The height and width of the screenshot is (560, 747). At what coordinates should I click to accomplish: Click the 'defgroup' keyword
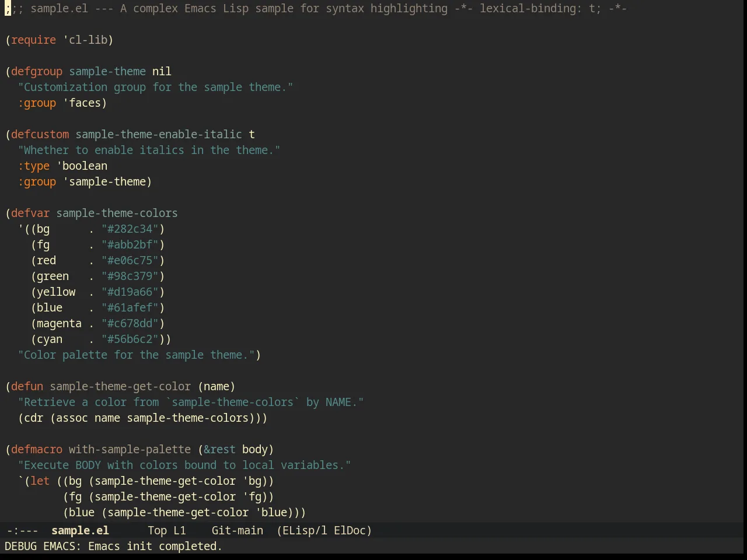coord(36,71)
